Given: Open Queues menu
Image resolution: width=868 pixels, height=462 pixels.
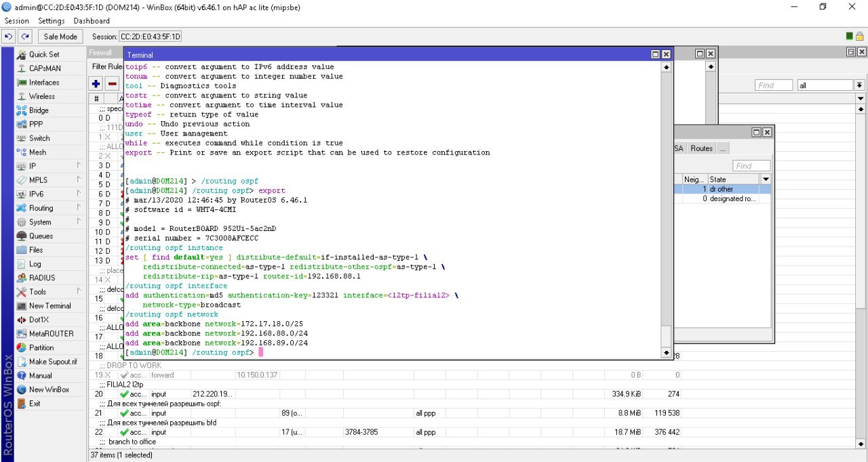Looking at the screenshot, I should click(x=41, y=236).
